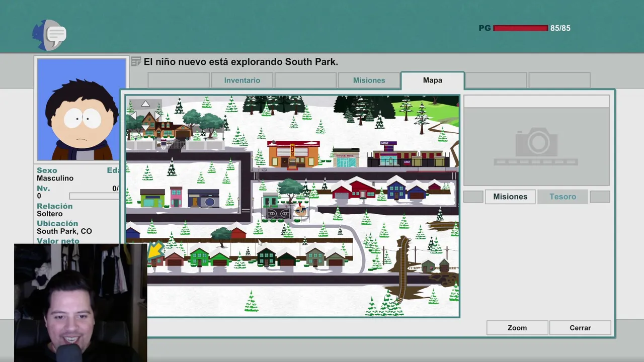Click the yellow quest arrow marker on the map
Viewport: 644px width, 362px height.
point(155,249)
